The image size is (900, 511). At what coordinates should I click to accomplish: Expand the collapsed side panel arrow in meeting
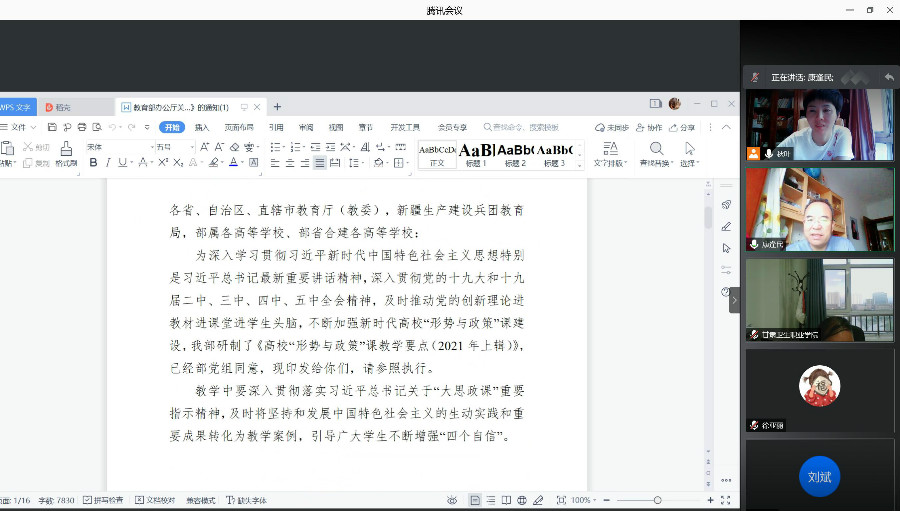(735, 298)
